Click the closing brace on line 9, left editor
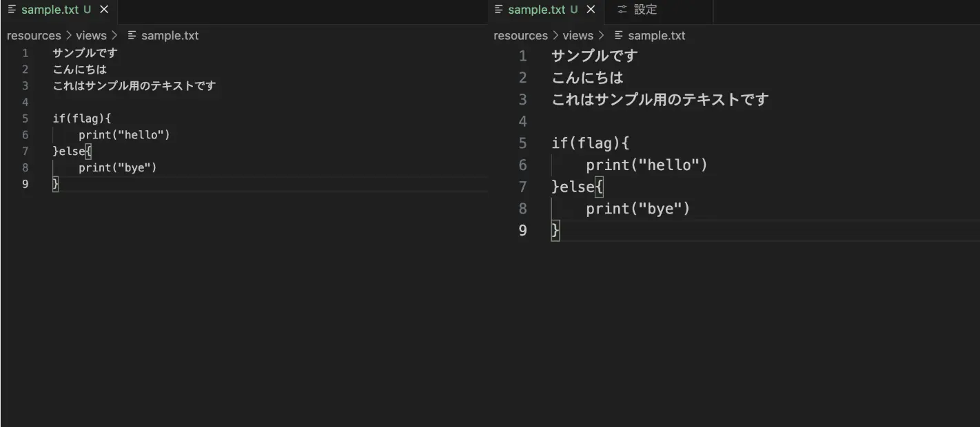 tap(56, 184)
